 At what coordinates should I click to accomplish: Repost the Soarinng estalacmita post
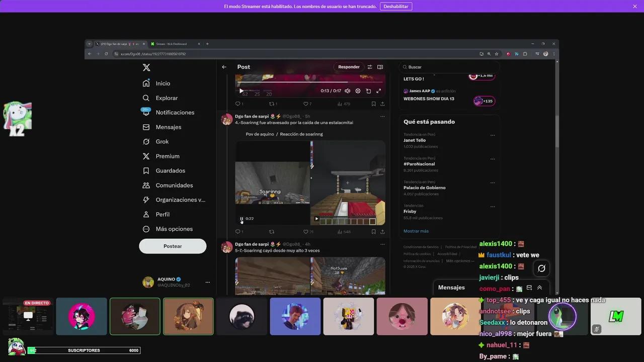[x=272, y=232]
